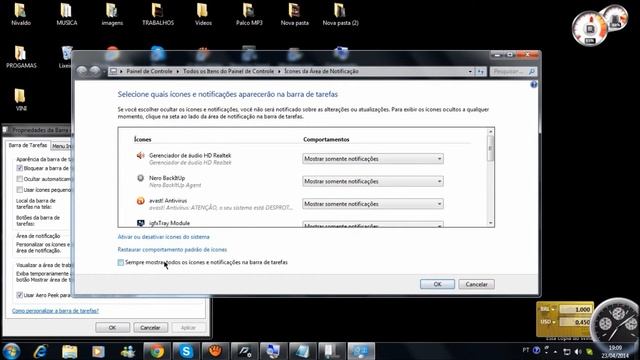The height and width of the screenshot is (360, 640).
Task: Click the Realtek audio speaker icon in list
Action: point(140,156)
